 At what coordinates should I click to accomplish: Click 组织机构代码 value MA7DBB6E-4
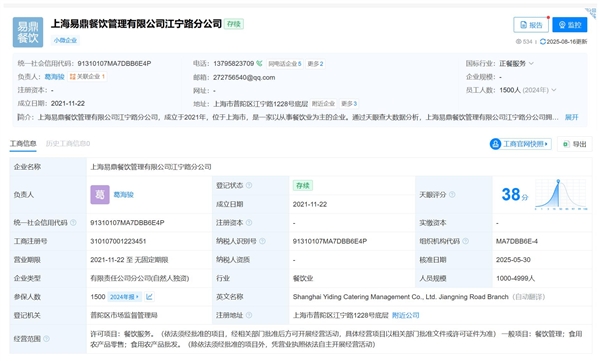click(x=517, y=241)
